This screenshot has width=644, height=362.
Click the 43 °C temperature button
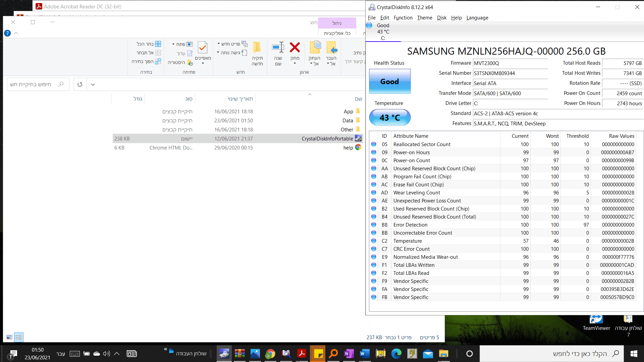(x=389, y=118)
